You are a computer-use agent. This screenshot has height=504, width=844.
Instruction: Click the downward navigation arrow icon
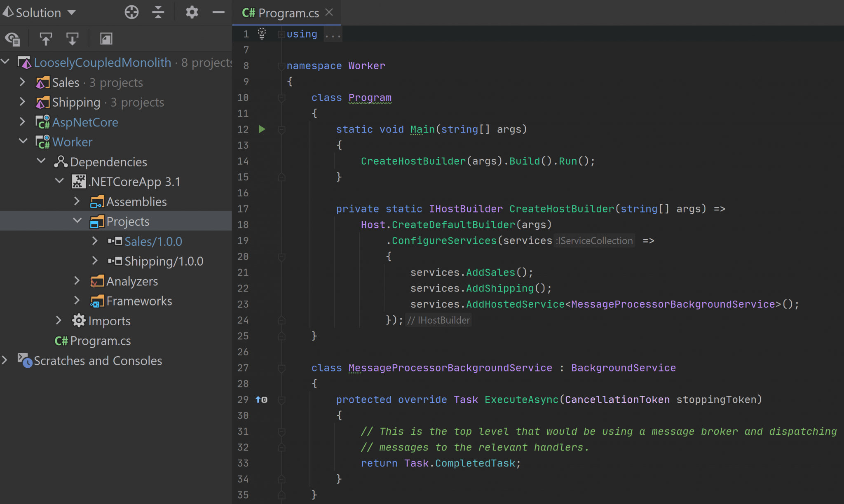(x=73, y=38)
